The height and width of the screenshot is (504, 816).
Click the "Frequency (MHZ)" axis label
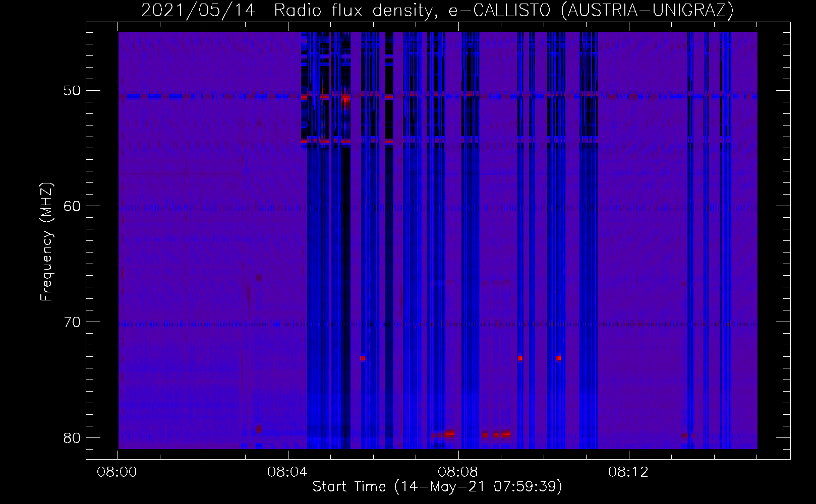[x=46, y=241]
